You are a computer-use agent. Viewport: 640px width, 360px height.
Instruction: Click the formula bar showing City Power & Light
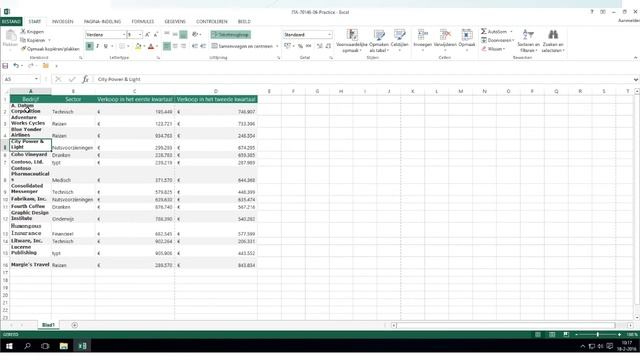pyautogui.click(x=363, y=79)
